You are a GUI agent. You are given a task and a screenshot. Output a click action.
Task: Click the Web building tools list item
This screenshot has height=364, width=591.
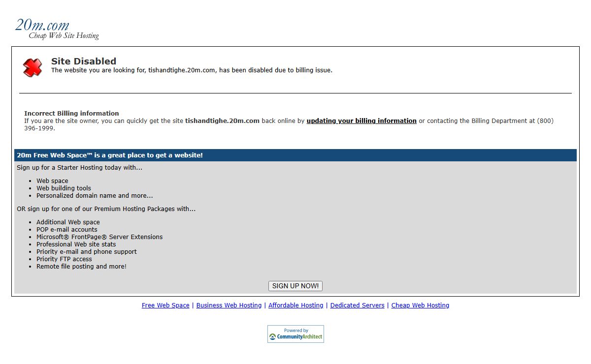click(x=64, y=188)
